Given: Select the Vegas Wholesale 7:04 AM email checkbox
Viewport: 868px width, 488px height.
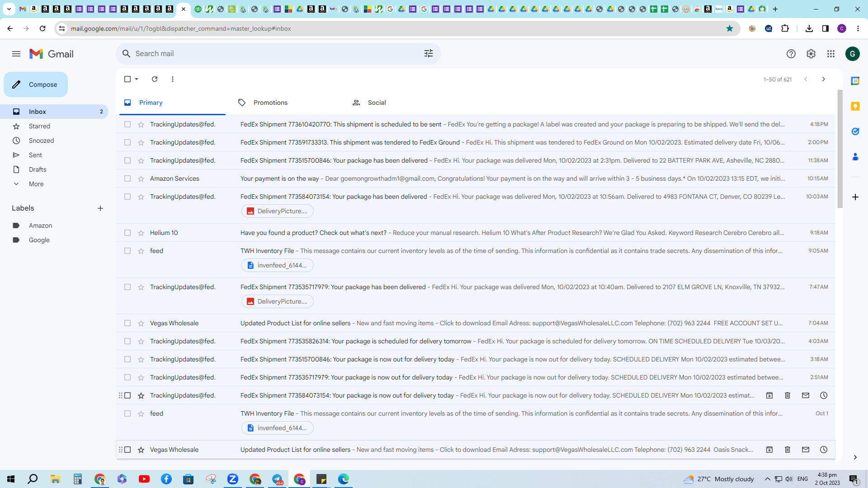Looking at the screenshot, I should pyautogui.click(x=127, y=323).
